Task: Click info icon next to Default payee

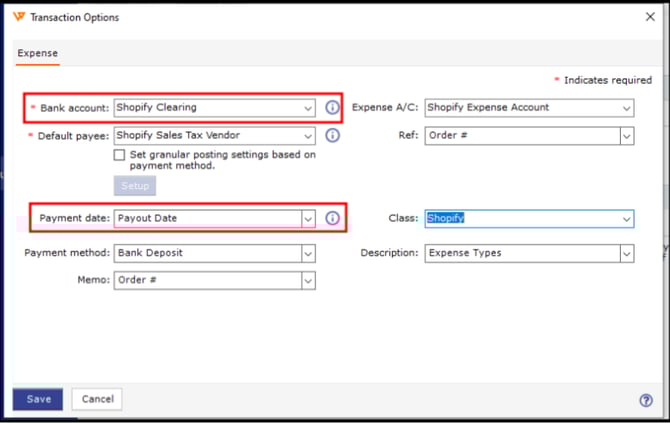Action: (x=333, y=135)
